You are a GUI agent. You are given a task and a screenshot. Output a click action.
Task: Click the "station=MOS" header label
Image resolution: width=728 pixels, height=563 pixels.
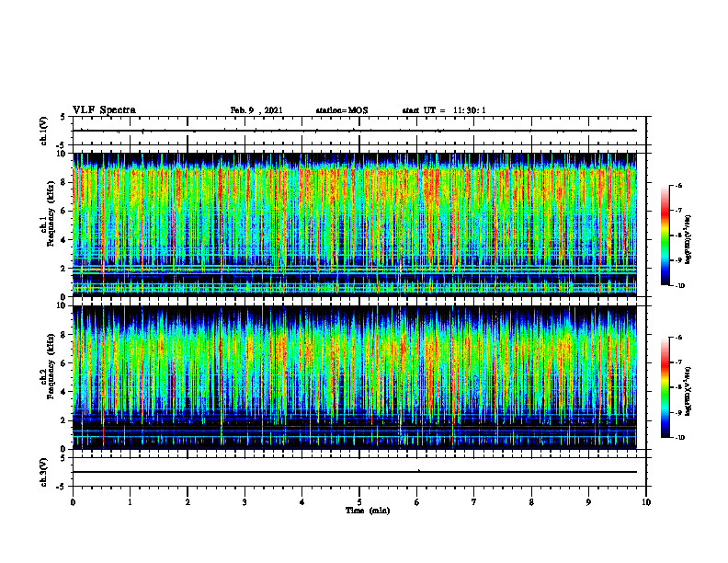[x=342, y=110]
